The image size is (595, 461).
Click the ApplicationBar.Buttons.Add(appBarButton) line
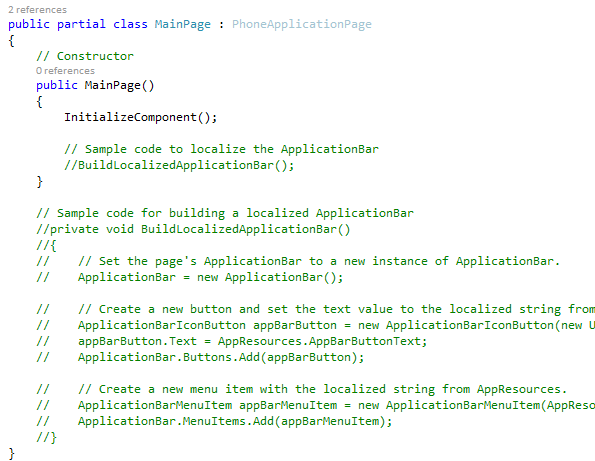click(221, 357)
